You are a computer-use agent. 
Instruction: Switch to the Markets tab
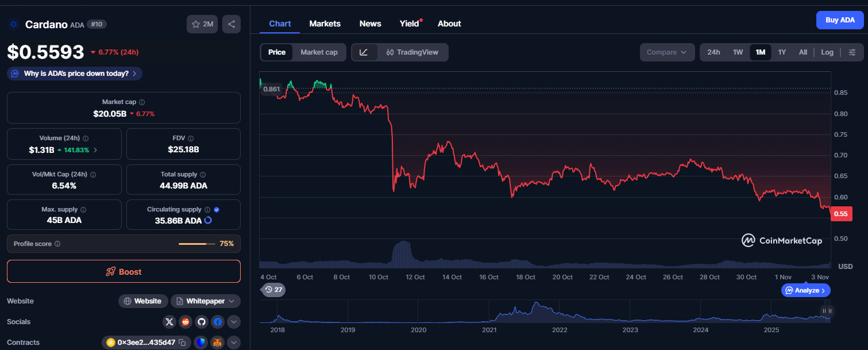(325, 24)
